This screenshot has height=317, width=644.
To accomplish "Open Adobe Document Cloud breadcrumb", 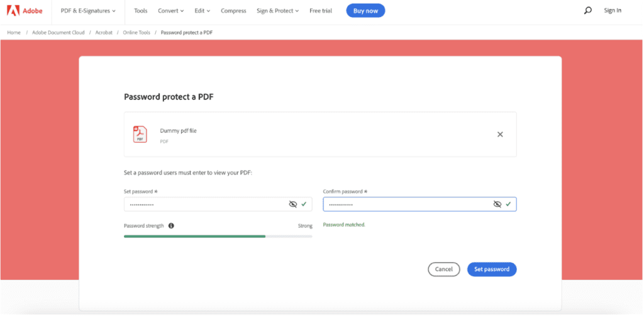I will click(x=58, y=33).
